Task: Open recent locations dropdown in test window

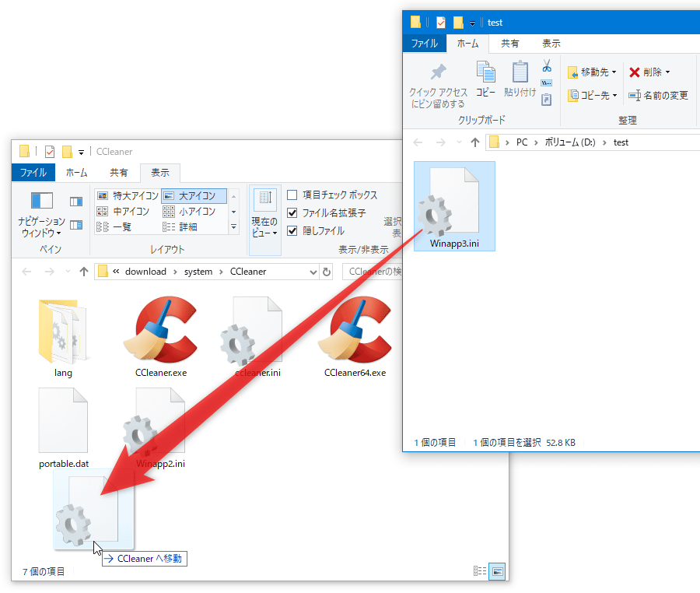Action: coord(458,142)
